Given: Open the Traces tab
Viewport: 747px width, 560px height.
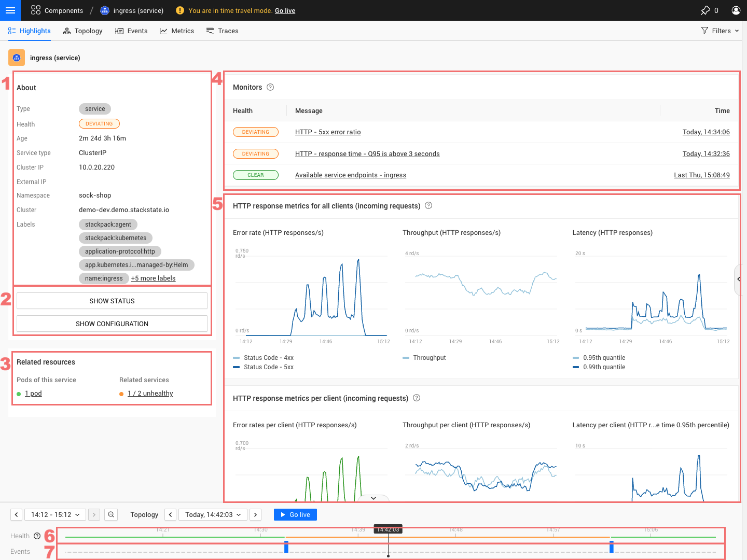Looking at the screenshot, I should pos(222,31).
